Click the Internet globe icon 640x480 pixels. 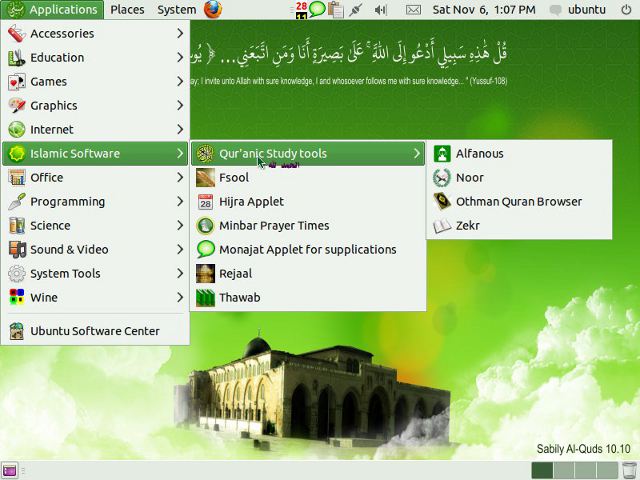click(17, 130)
